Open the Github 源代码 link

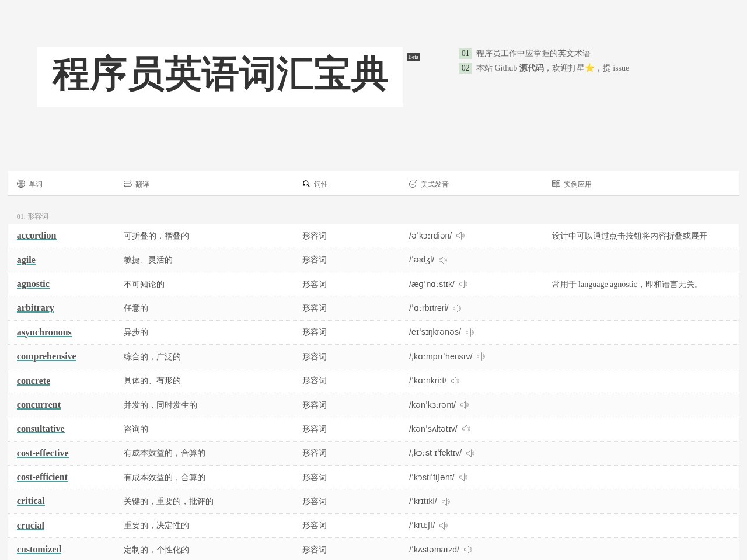click(x=531, y=68)
